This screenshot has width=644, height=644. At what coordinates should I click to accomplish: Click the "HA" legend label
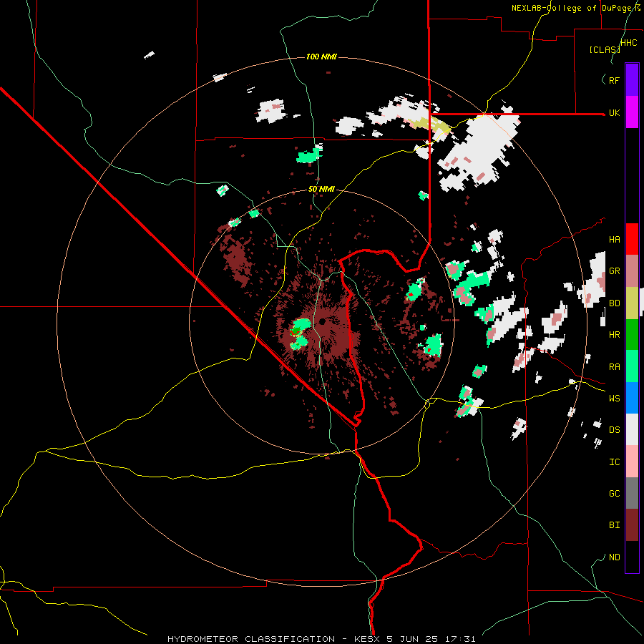pos(614,239)
